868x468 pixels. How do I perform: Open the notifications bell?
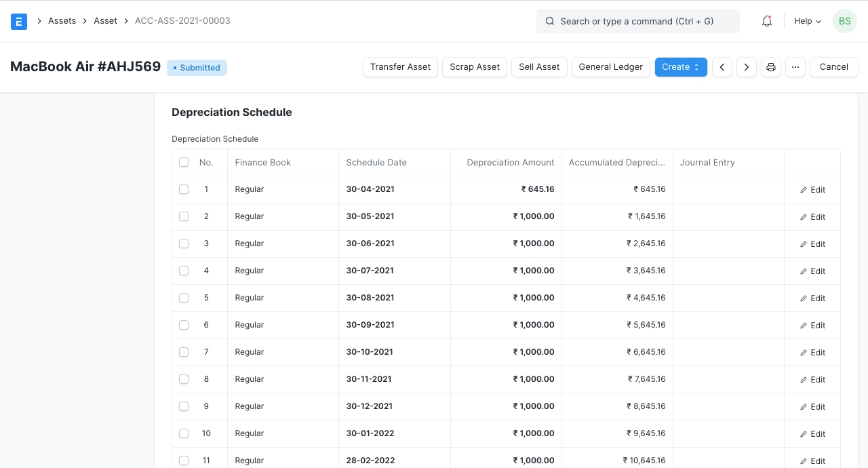(x=767, y=21)
